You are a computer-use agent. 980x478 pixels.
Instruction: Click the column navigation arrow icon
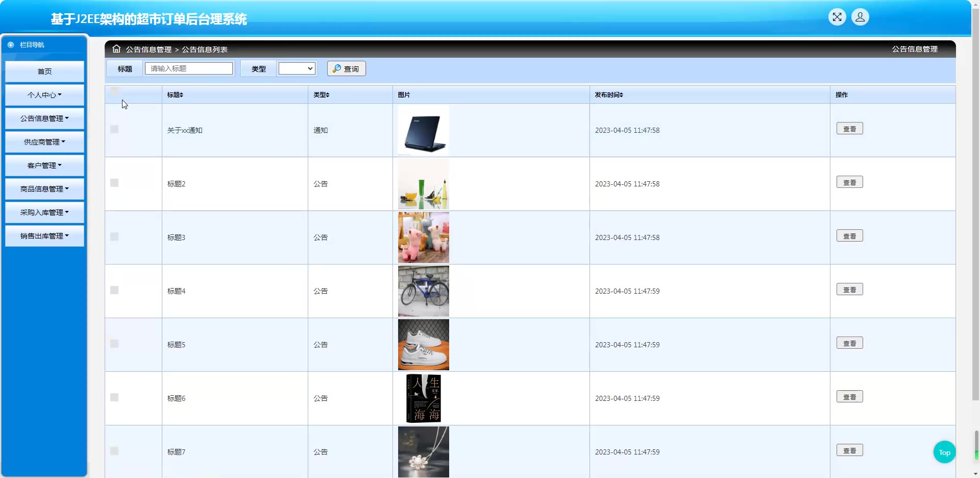click(11, 45)
